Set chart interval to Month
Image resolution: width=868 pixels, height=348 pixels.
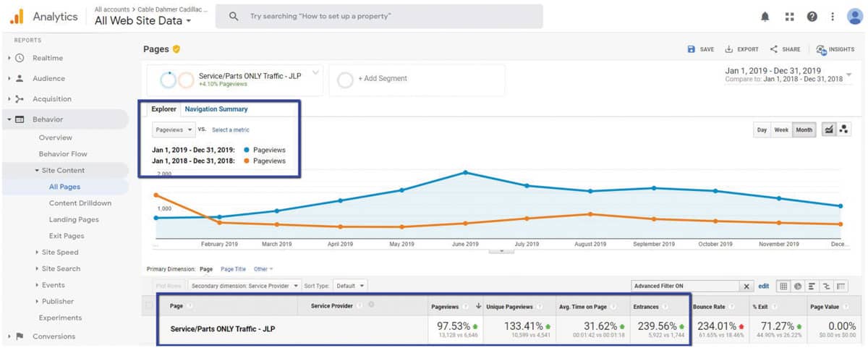click(x=804, y=130)
